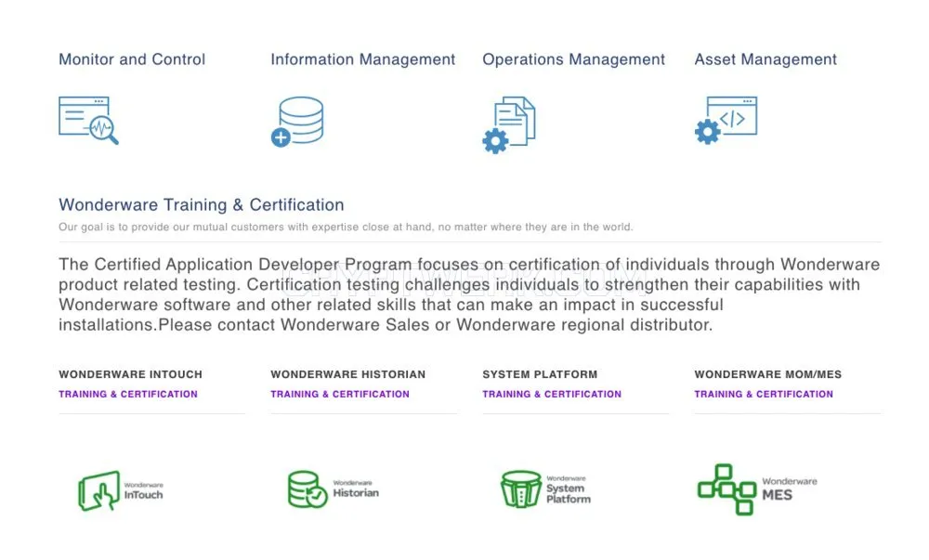Select the Information Management heading
This screenshot has height=560, width=929.
point(363,59)
